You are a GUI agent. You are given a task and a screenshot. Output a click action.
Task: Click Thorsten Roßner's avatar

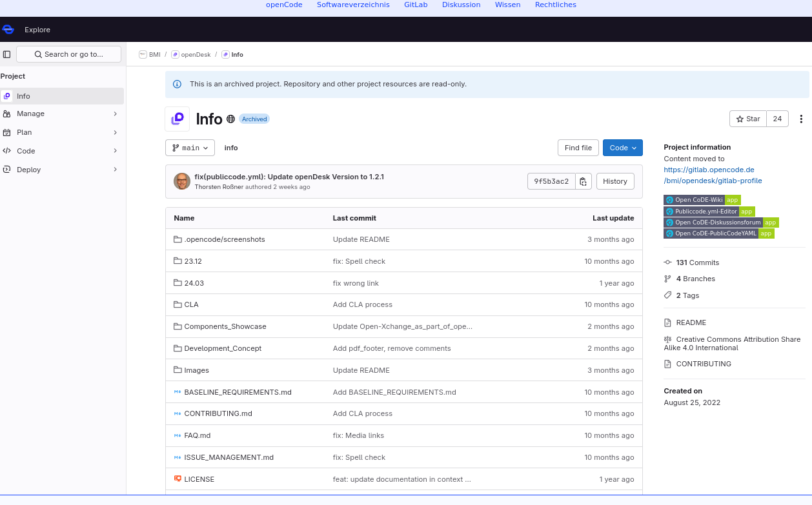[x=182, y=181]
